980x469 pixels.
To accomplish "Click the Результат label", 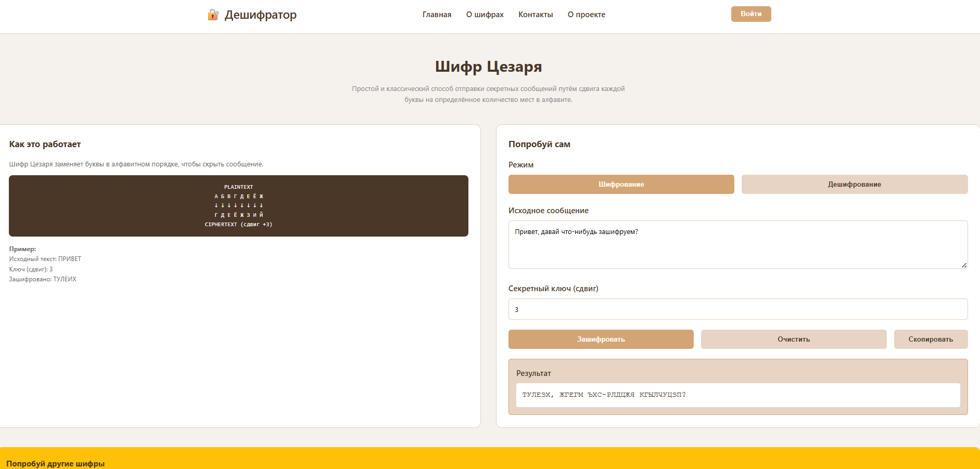I will tap(533, 373).
